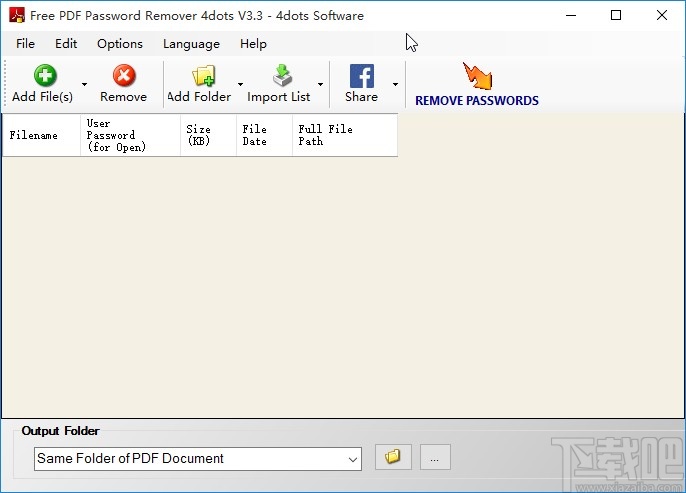Maximize the PDF Password Remover window
The height and width of the screenshot is (493, 686).
[x=616, y=15]
